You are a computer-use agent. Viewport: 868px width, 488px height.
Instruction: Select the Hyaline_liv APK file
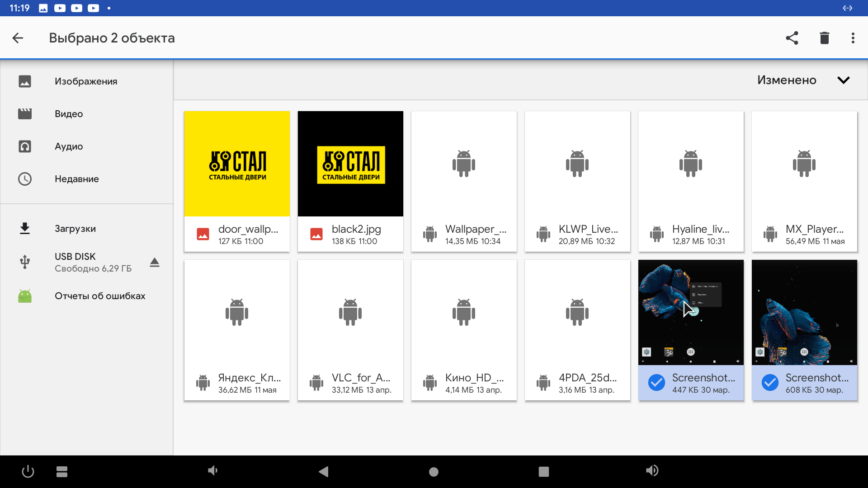691,181
